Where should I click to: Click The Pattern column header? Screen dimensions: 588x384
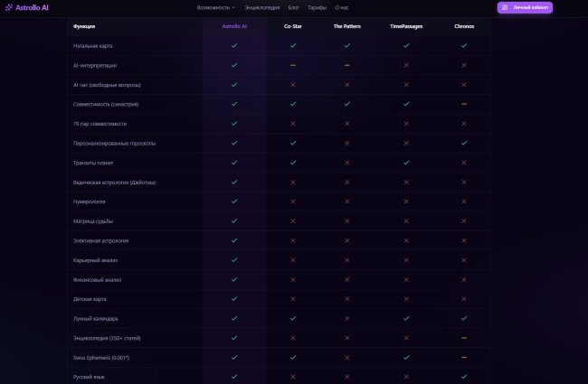(346, 26)
